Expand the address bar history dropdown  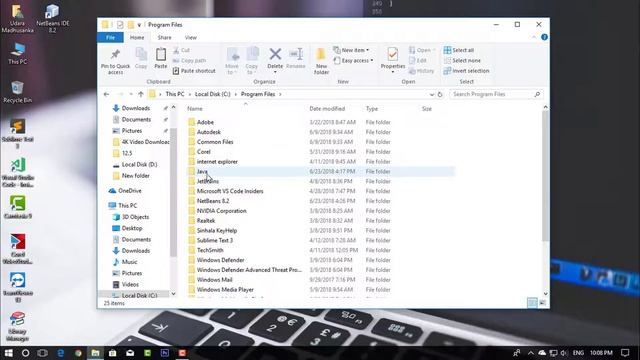(x=431, y=94)
